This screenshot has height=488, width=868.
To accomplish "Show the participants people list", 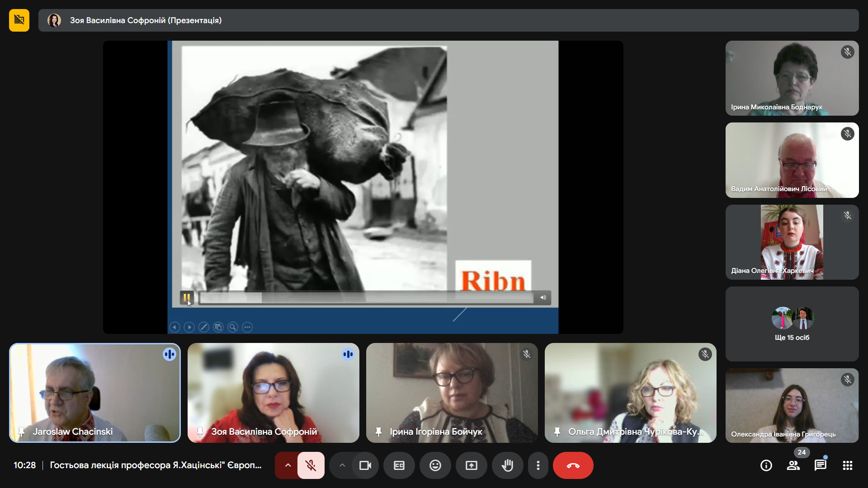I will (x=793, y=465).
